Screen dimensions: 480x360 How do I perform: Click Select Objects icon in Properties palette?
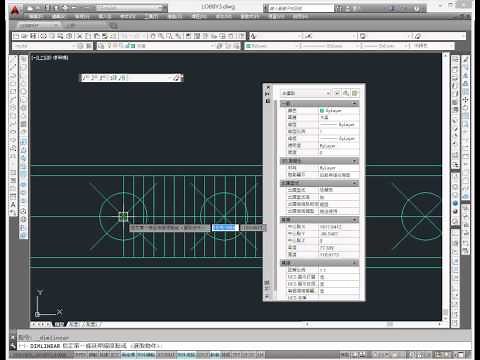(x=346, y=93)
